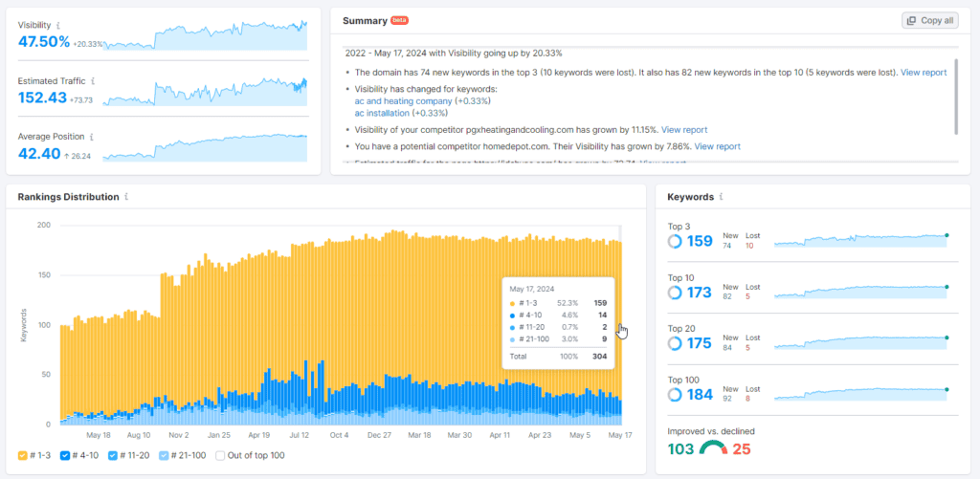Image resolution: width=980 pixels, height=479 pixels.
Task: Click the Top 100 count 184
Action: pyautogui.click(x=700, y=395)
